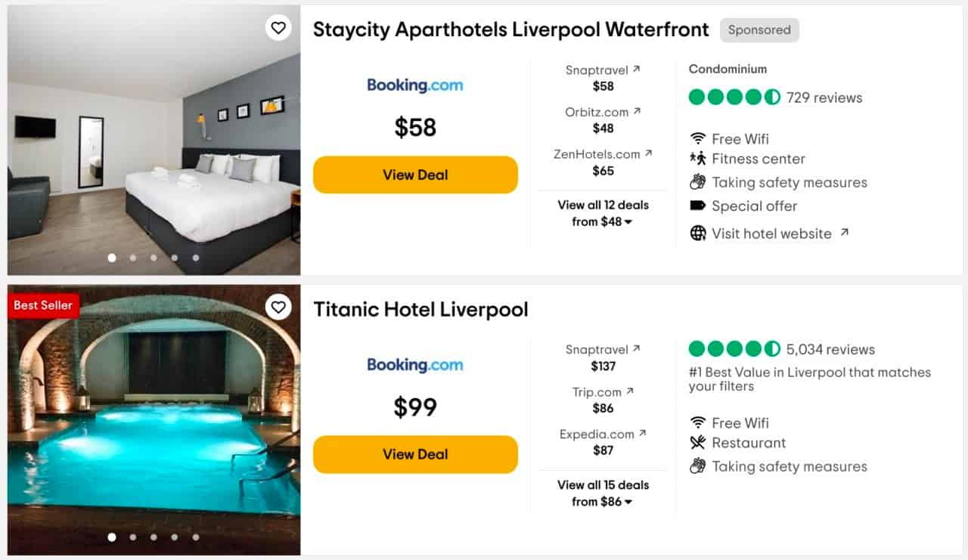
Task: Click the Restaurant icon for Titanic Hotel
Action: (x=698, y=443)
